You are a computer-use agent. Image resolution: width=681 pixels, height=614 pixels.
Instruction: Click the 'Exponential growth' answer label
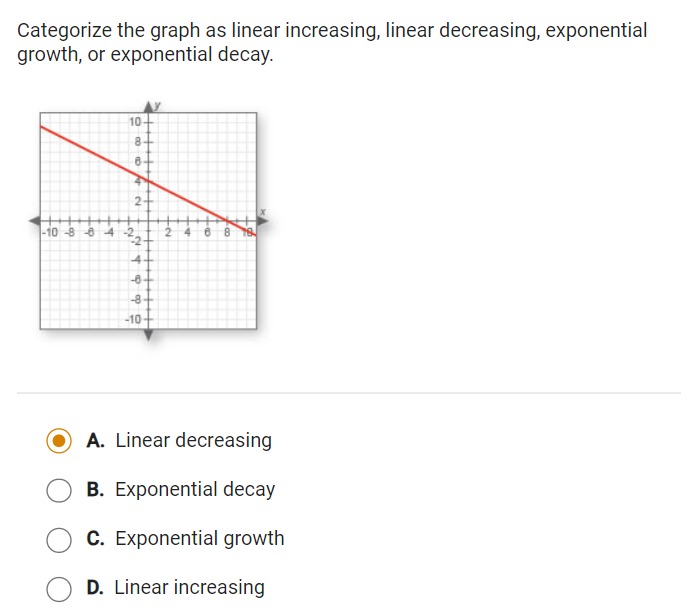coord(200,539)
